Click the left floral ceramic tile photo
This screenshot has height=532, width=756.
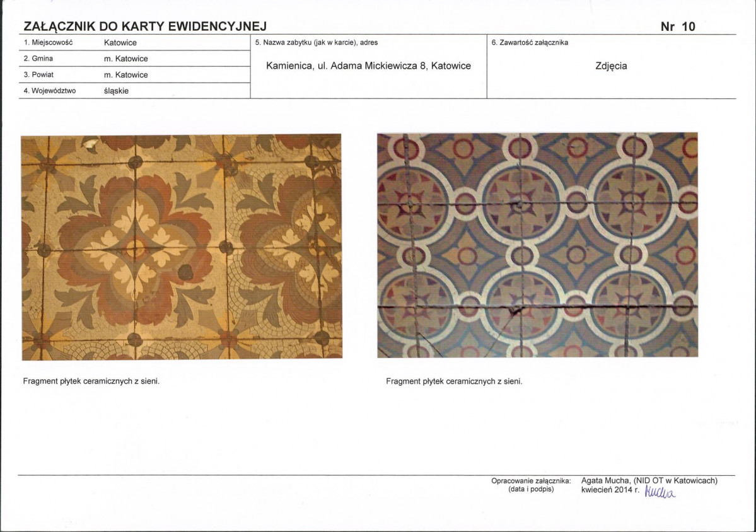pyautogui.click(x=182, y=247)
